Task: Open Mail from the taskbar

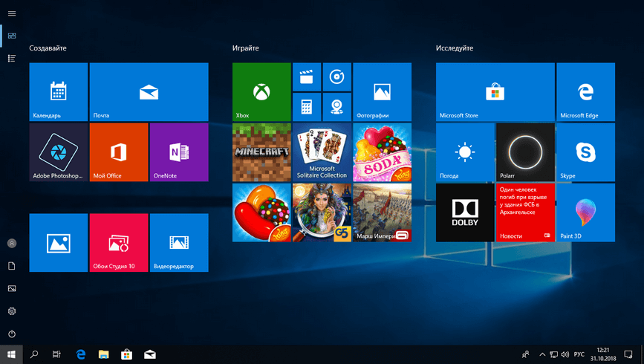Action: click(150, 354)
